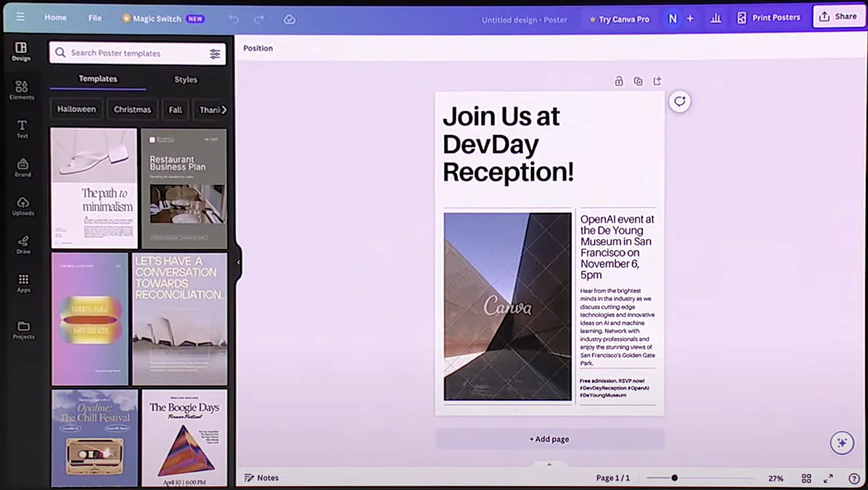Select the OpenAI event subheading text
The width and height of the screenshot is (868, 490).
pos(618,247)
